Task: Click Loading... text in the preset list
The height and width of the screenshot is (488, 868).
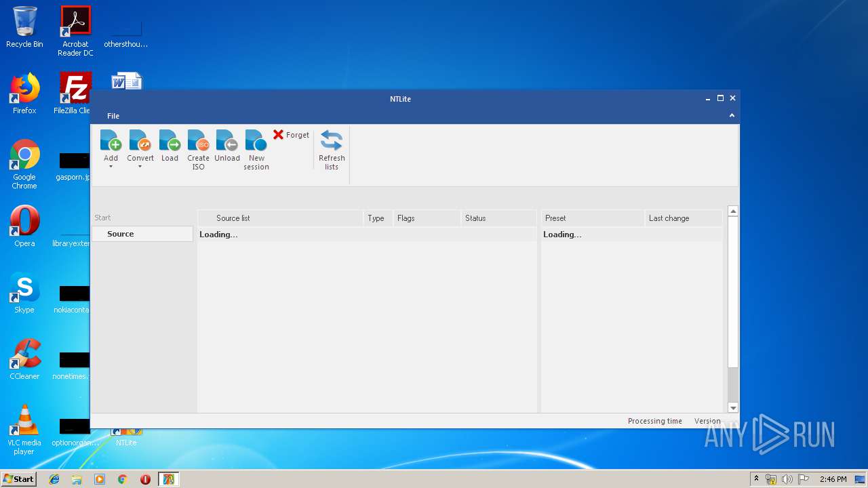Action: tap(562, 235)
